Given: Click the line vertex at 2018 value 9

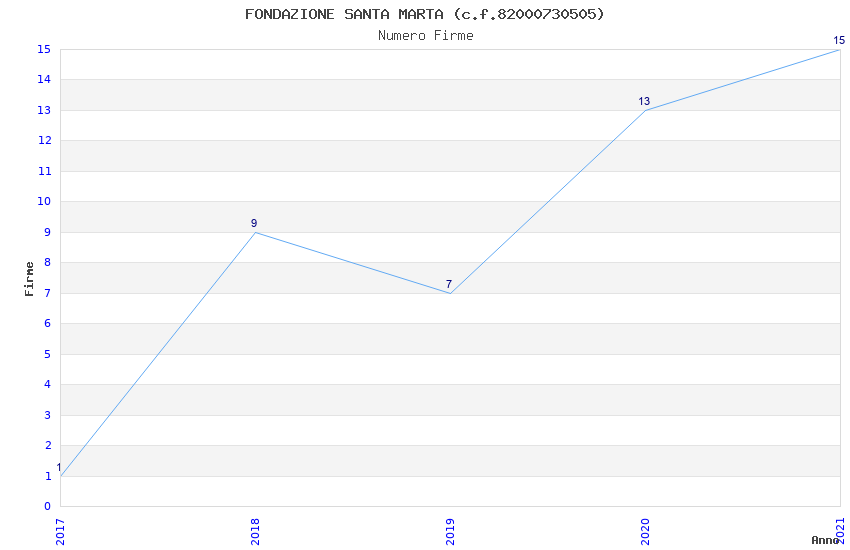Looking at the screenshot, I should [255, 232].
